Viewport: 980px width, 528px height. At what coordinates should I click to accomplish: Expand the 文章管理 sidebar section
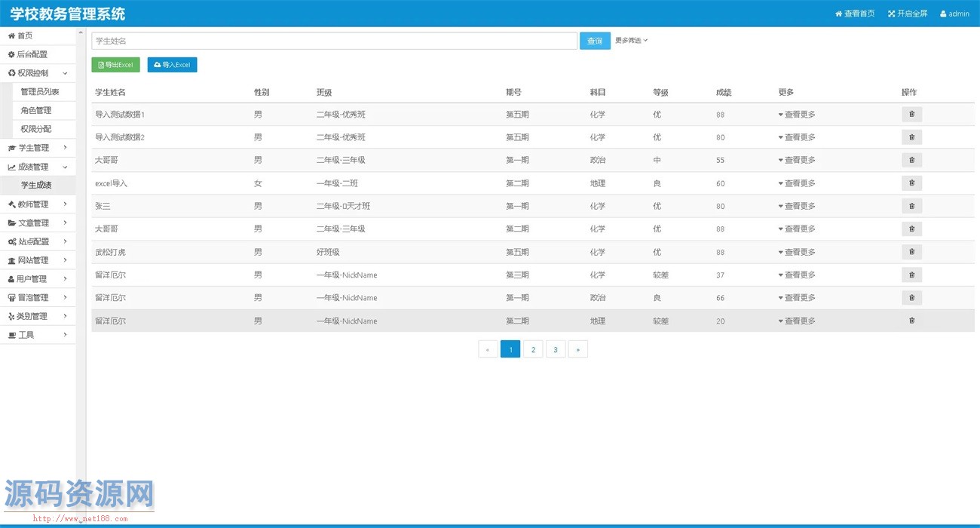[x=38, y=223]
